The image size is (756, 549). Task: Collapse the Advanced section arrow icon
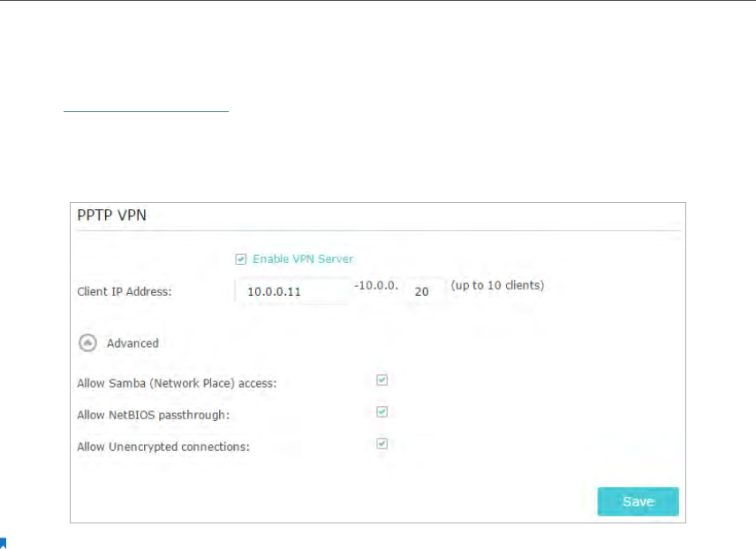click(87, 343)
